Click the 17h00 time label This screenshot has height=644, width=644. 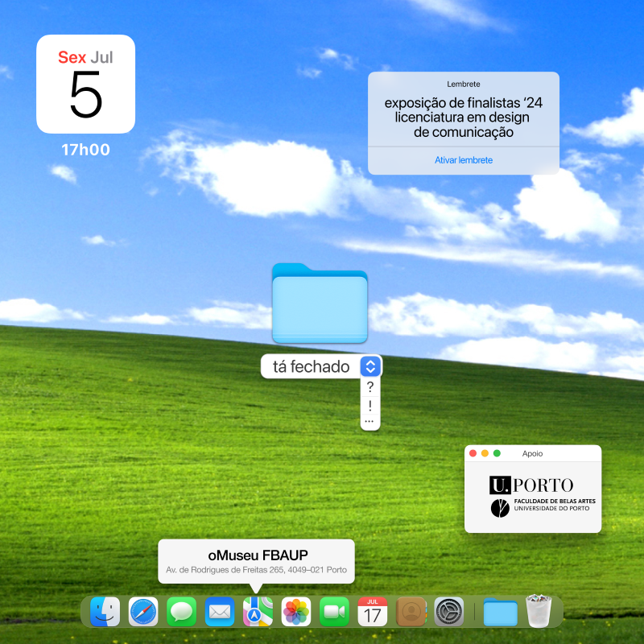coord(85,150)
